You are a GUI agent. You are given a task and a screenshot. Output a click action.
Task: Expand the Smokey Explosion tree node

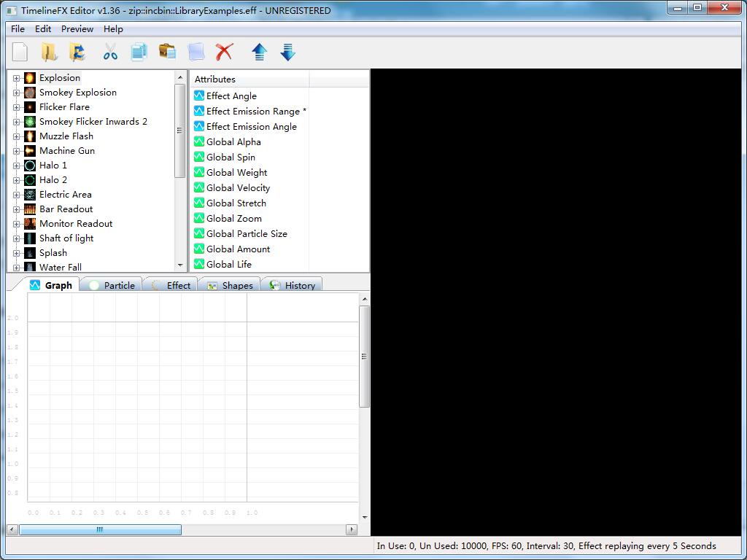(x=16, y=93)
